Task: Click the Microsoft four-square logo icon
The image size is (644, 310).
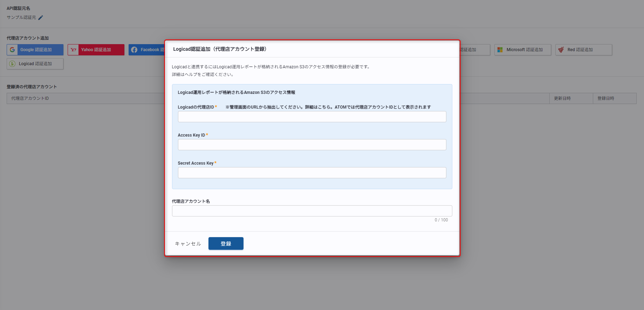Action: tap(500, 50)
